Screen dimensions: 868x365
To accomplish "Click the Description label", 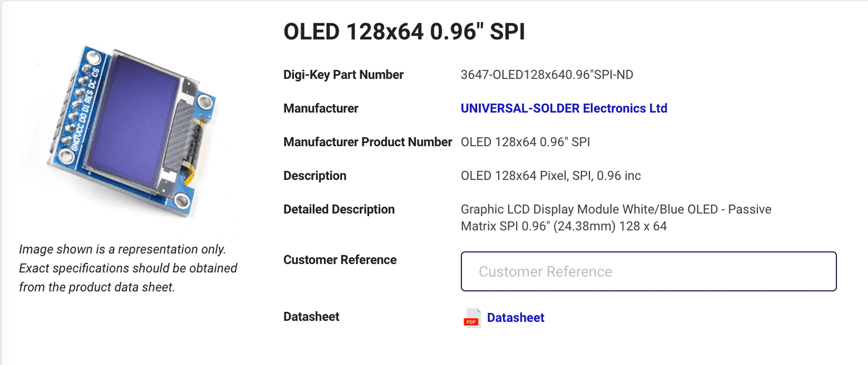I will point(315,176).
